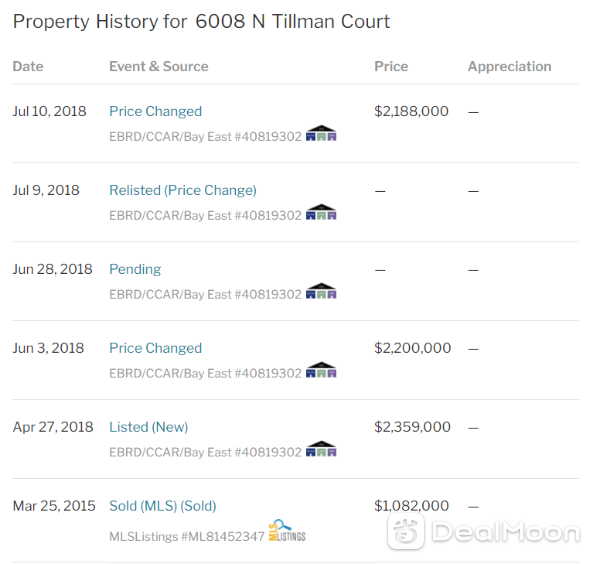Select the $1,082,000 sold price
The image size is (600, 564).
411,506
